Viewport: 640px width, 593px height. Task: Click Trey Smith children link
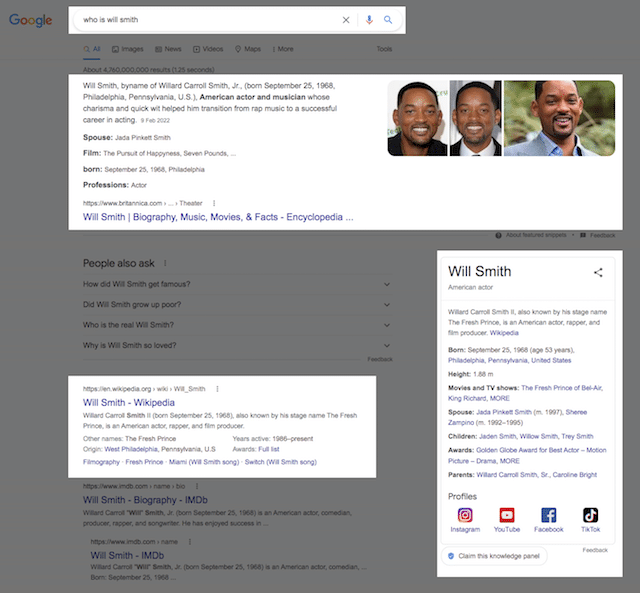(577, 436)
